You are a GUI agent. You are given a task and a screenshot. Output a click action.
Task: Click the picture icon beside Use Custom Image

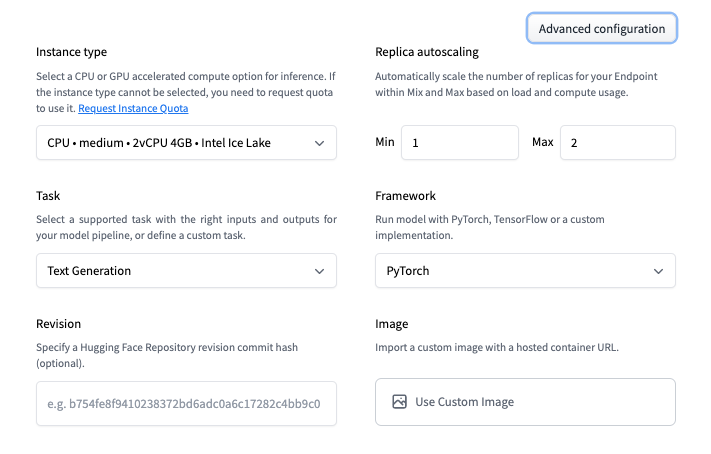click(x=399, y=402)
